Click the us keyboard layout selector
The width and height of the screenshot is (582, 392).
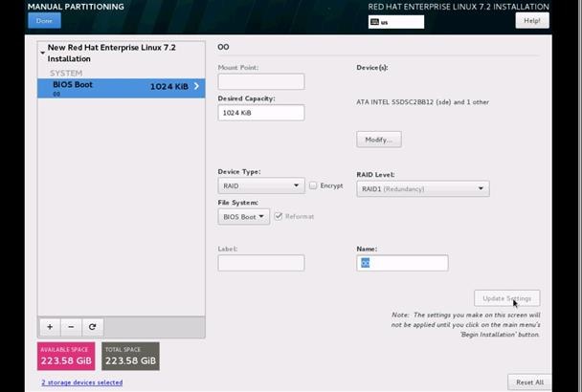click(396, 22)
